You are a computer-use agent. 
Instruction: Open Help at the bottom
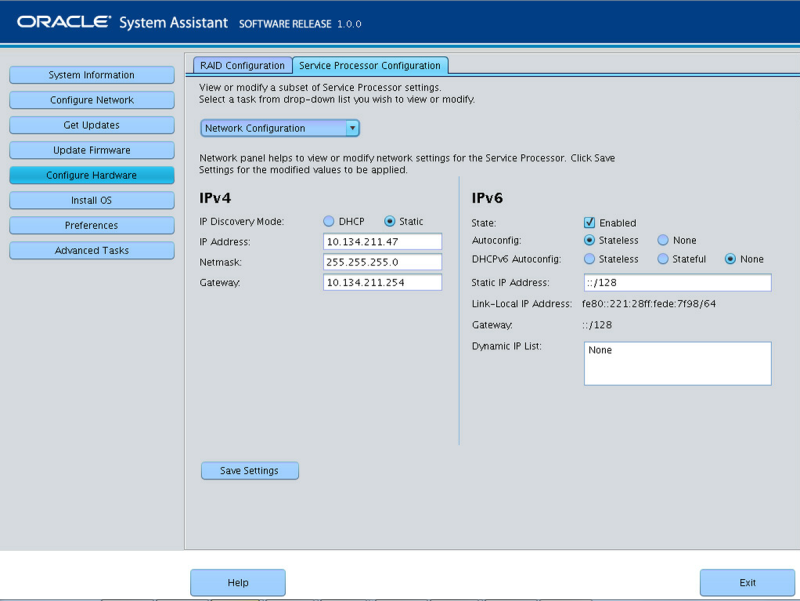pos(238,582)
